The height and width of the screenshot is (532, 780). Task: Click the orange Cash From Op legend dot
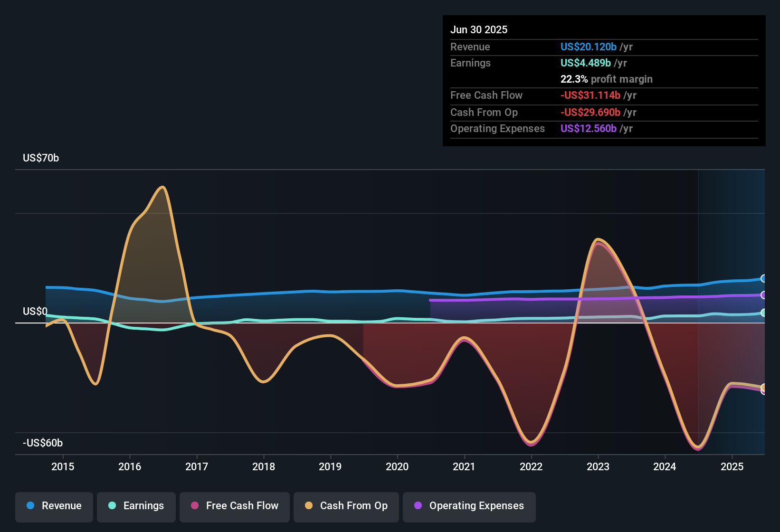click(x=309, y=505)
